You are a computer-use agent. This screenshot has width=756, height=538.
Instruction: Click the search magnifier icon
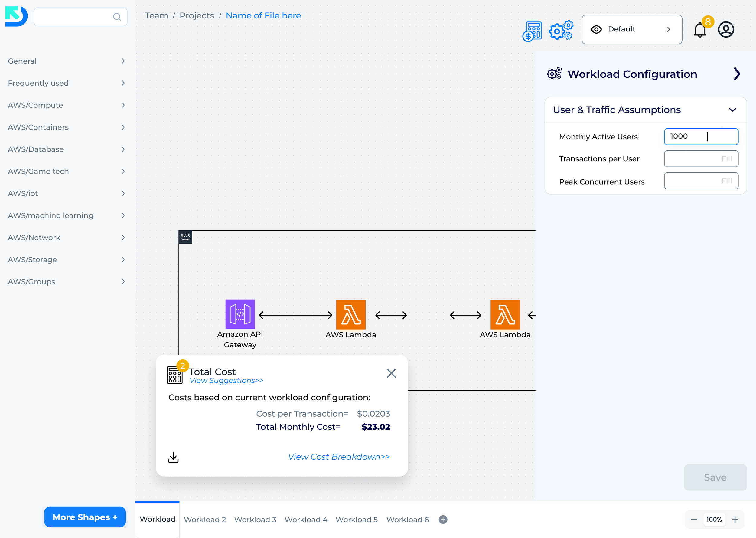[x=117, y=17]
